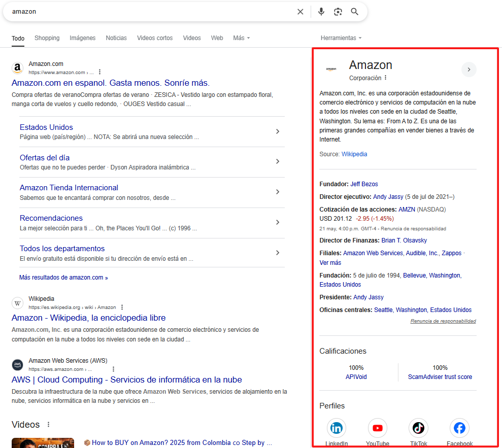Start voice search with the microphone icon
502x448 pixels.
[321, 12]
